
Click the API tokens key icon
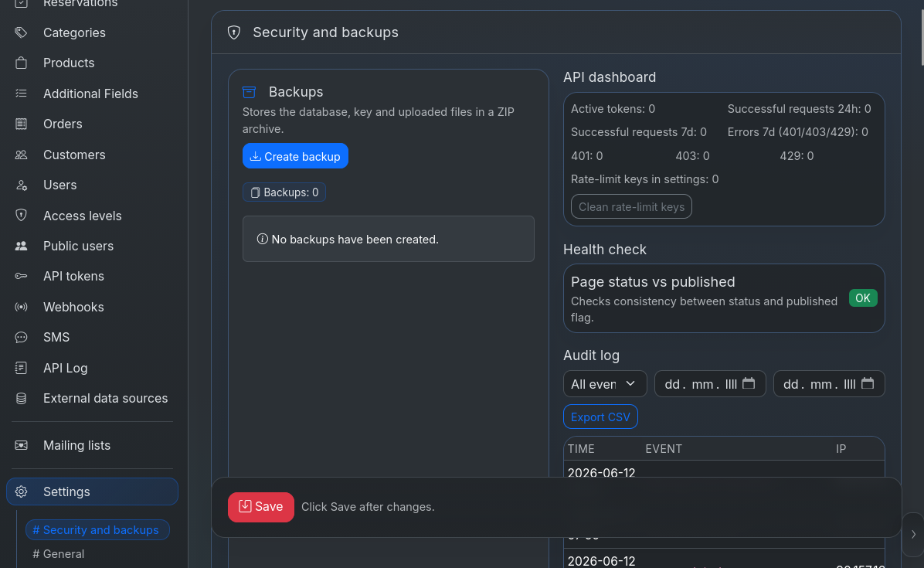tap(21, 277)
